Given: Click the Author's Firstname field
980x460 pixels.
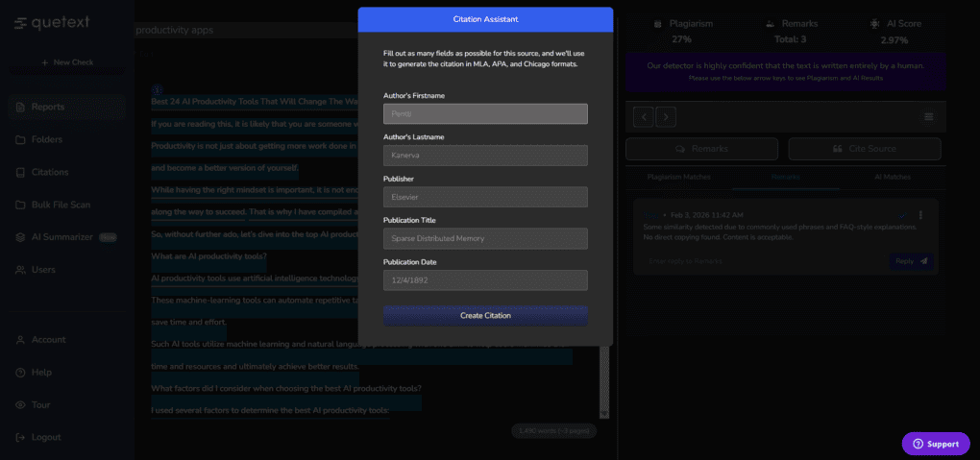Looking at the screenshot, I should [x=485, y=113].
